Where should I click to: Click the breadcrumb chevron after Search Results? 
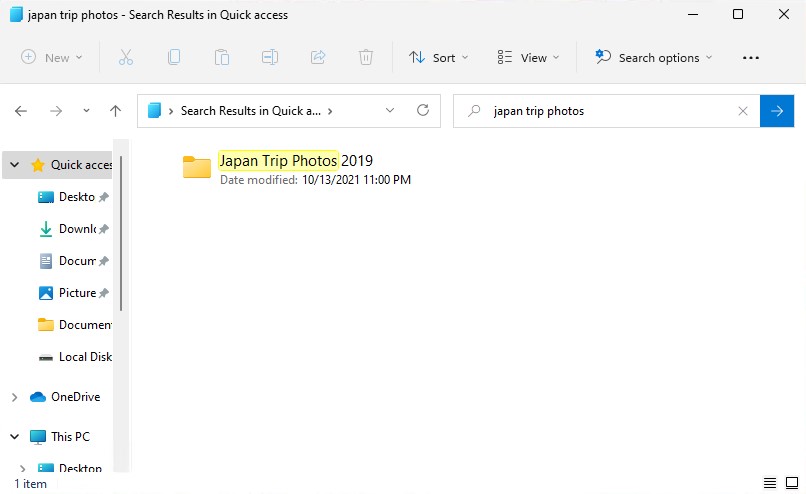point(330,111)
